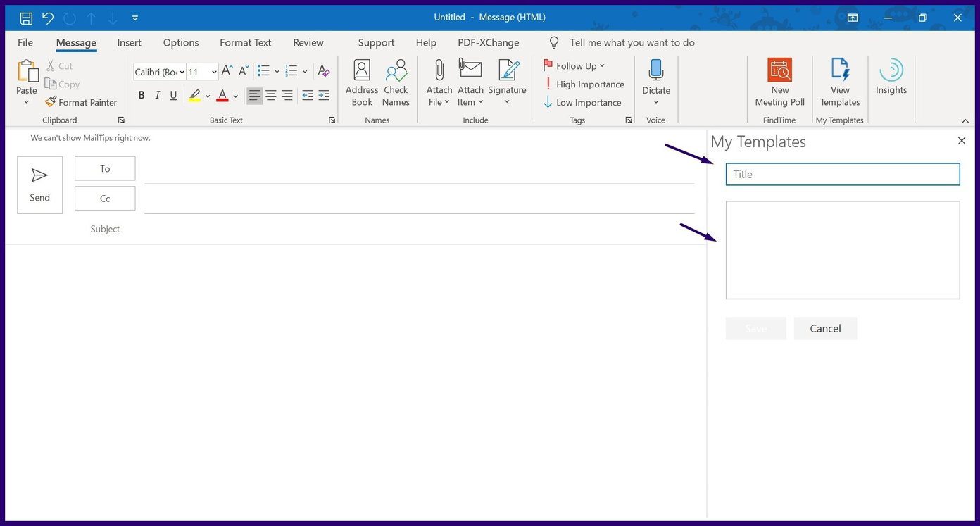Click the Paste clipboard icon
The image size is (980, 526).
point(27,71)
